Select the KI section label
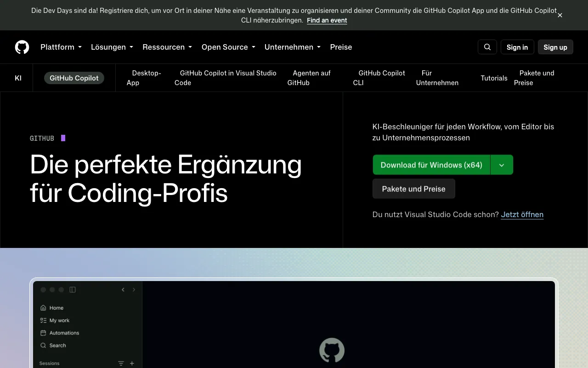This screenshot has width=588, height=368. click(x=18, y=78)
